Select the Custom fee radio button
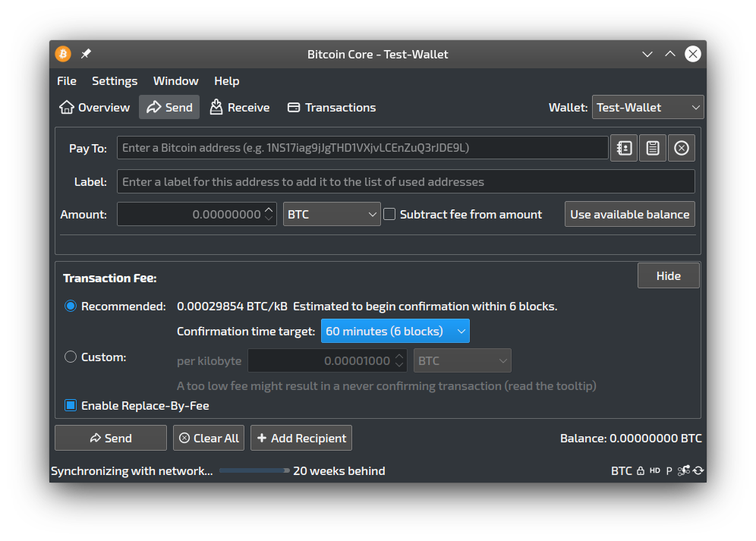Viewport: 756px width, 541px height. tap(71, 357)
